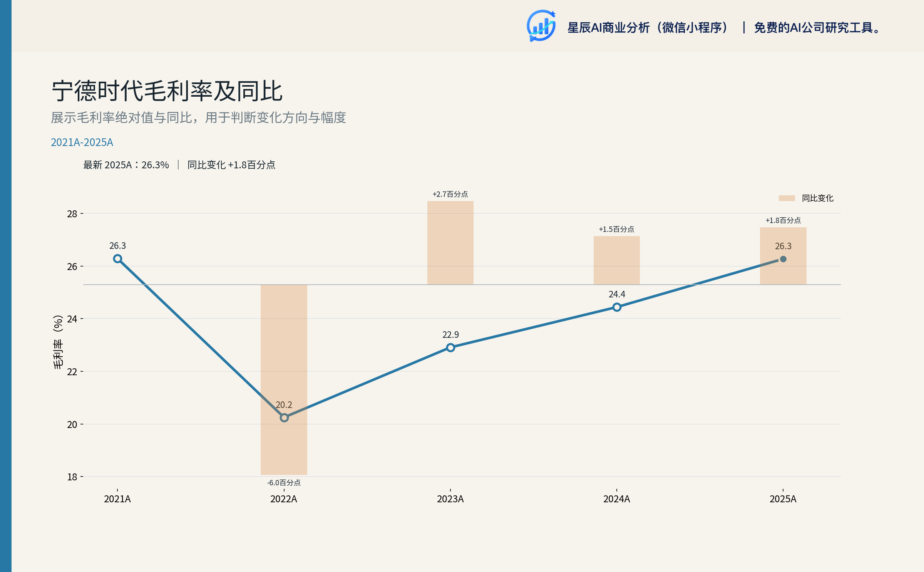The width and height of the screenshot is (924, 572).
Task: Click the 2021A data point on line
Action: coord(118,259)
